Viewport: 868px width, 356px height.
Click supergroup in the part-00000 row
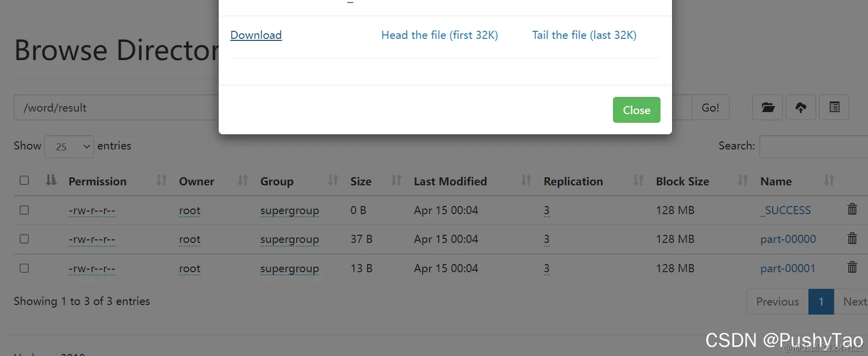290,240
